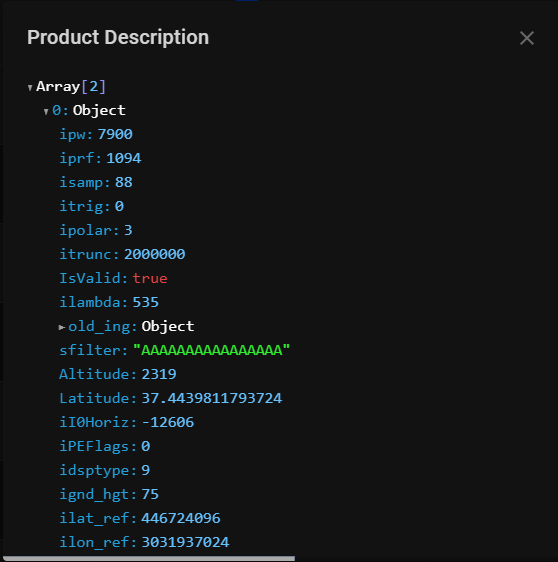Select the ignd_hgt: 75 entry
Screen dimensions: 558x562
point(109,495)
